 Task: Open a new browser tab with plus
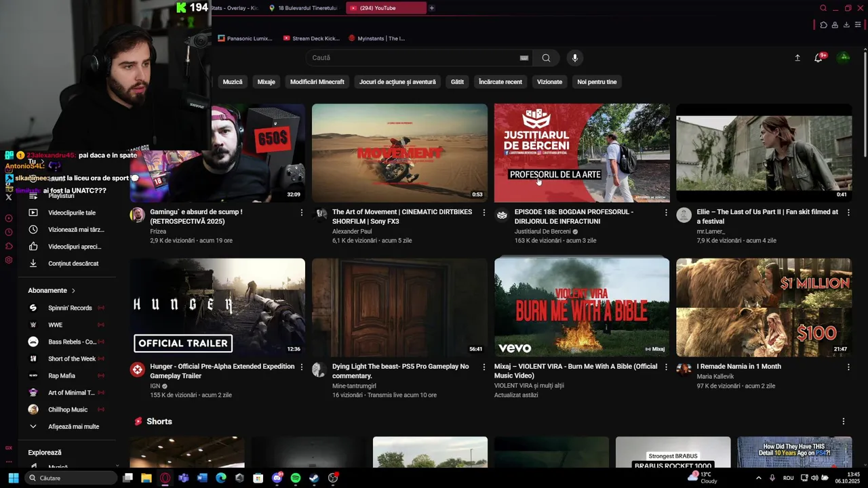431,8
